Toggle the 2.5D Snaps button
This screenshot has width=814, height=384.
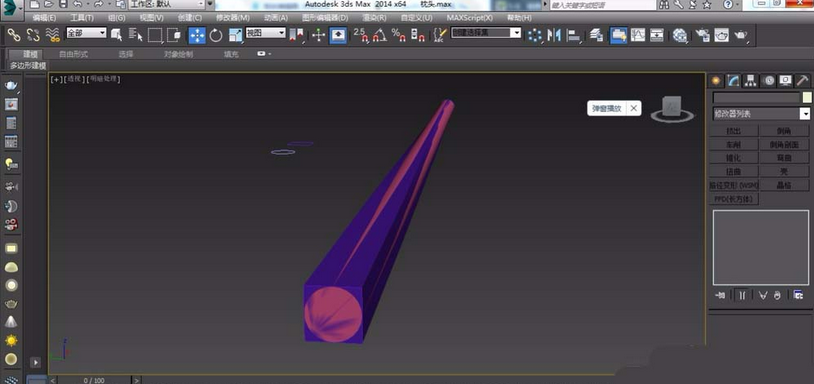[x=360, y=35]
